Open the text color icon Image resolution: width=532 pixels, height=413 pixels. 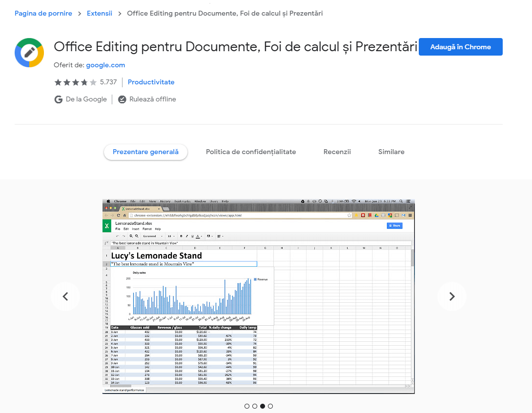(x=198, y=236)
